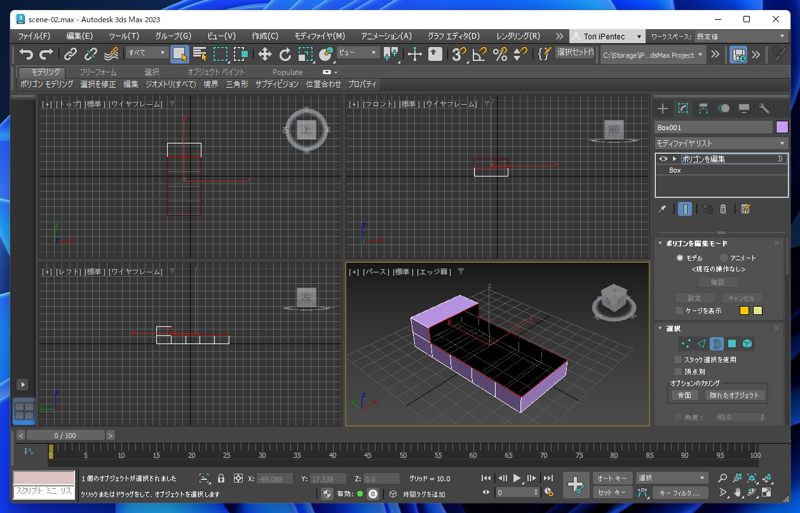Collapse the ポリゴンを編集モード rollout
Screen dimensions: 800x513
click(x=660, y=243)
